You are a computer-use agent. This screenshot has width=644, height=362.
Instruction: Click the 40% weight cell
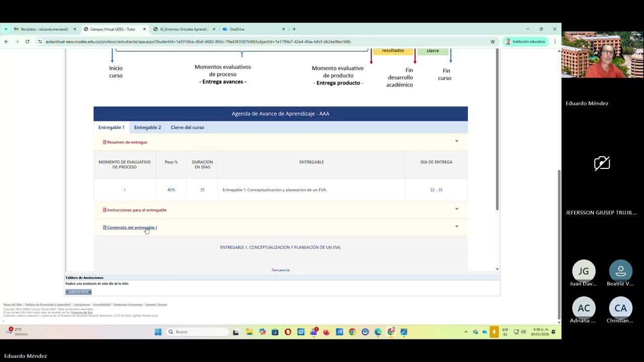[171, 190]
